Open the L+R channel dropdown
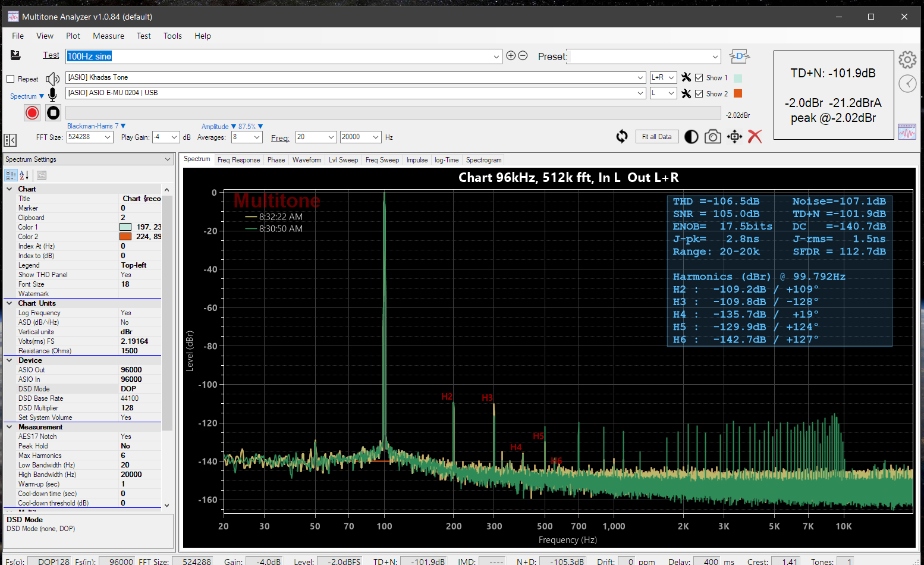 [x=671, y=77]
